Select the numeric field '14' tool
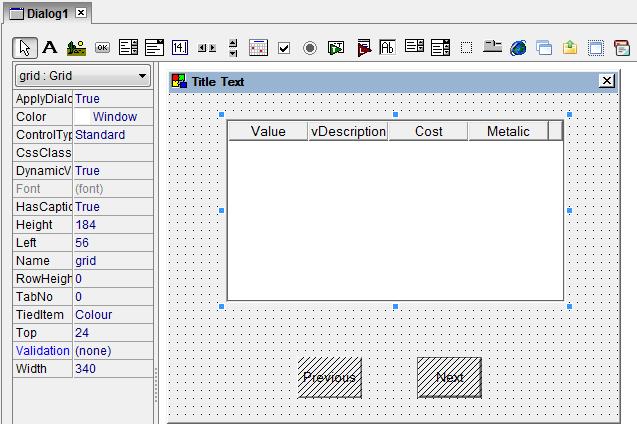 tap(180, 47)
